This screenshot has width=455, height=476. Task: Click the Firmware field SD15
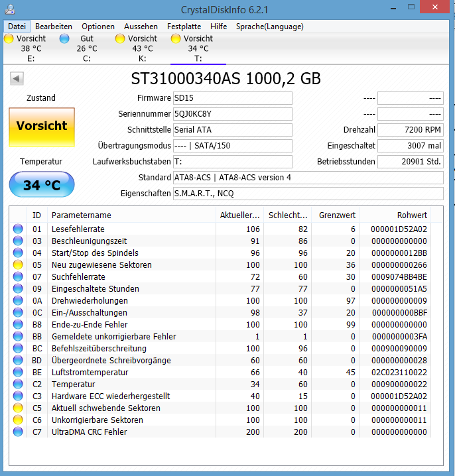(x=233, y=98)
